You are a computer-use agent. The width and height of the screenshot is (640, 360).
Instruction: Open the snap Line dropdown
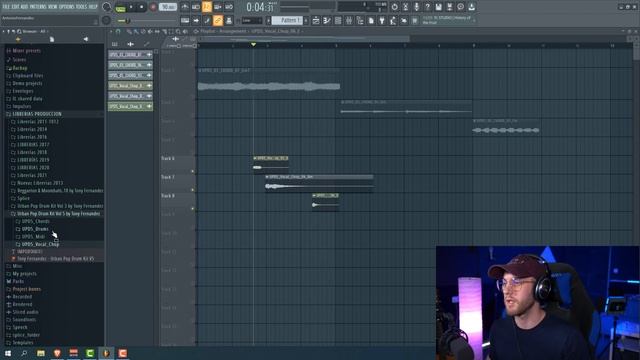point(252,20)
